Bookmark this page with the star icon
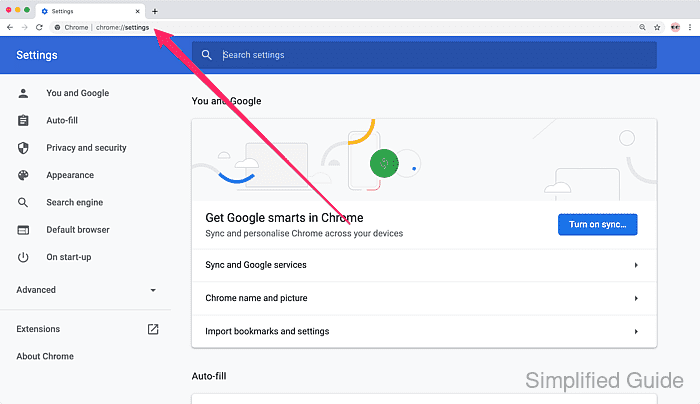 657,27
